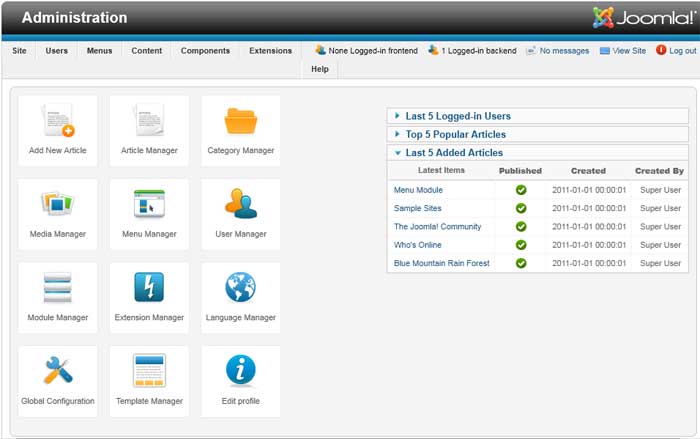The image size is (700, 439).
Task: Open the Content menu
Action: pyautogui.click(x=147, y=51)
